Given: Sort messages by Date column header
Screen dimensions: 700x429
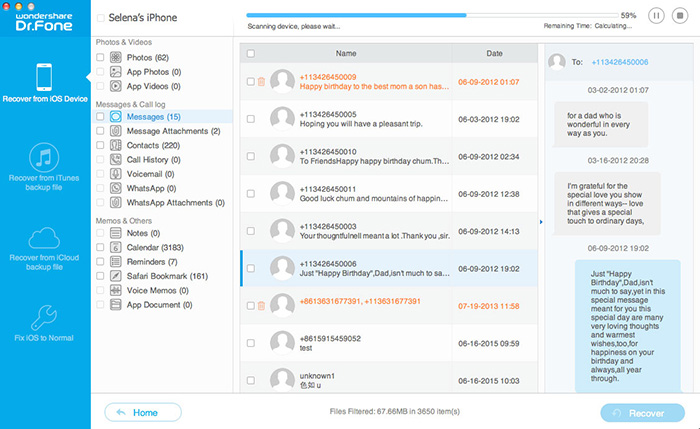Looking at the screenshot, I should (494, 53).
